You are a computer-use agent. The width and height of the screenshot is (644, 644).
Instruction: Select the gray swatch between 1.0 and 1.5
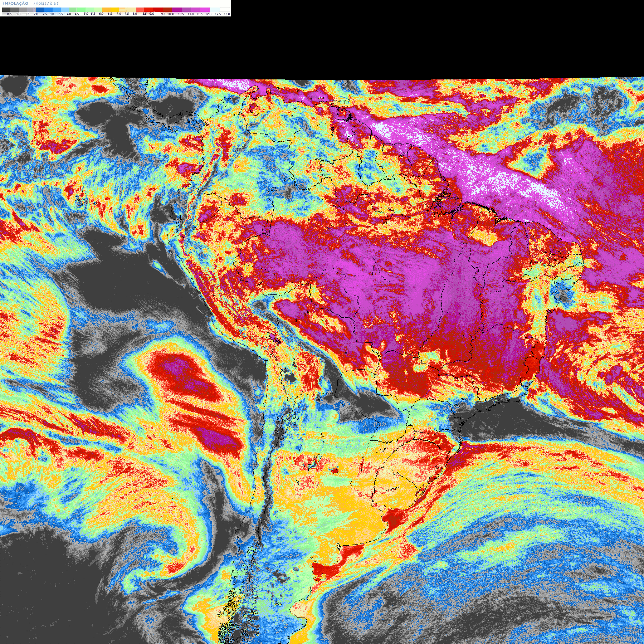click(x=23, y=10)
